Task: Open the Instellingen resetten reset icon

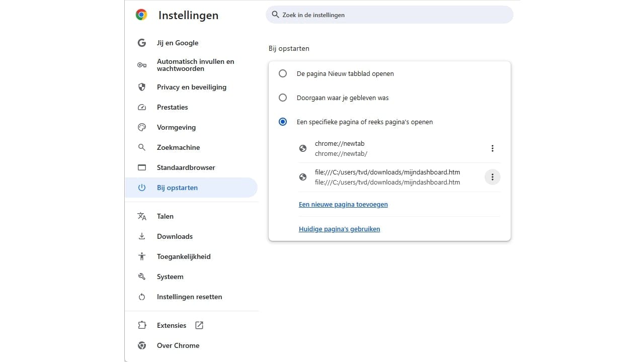Action: pos(142,297)
